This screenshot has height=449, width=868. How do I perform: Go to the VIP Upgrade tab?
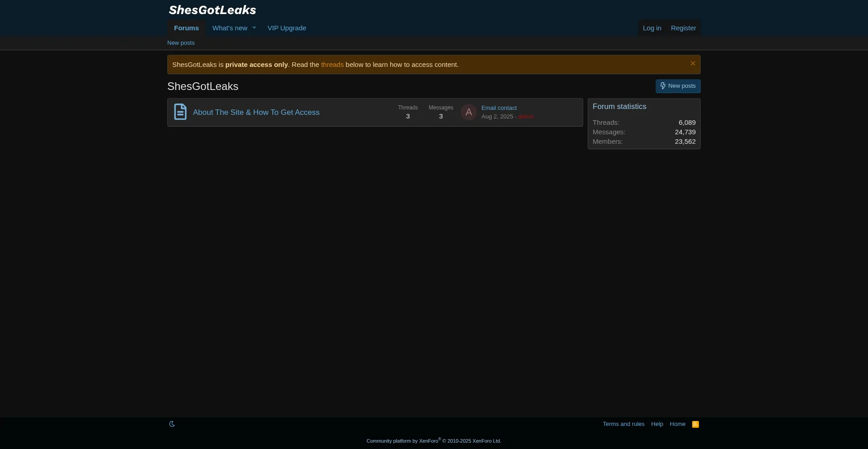coord(287,28)
